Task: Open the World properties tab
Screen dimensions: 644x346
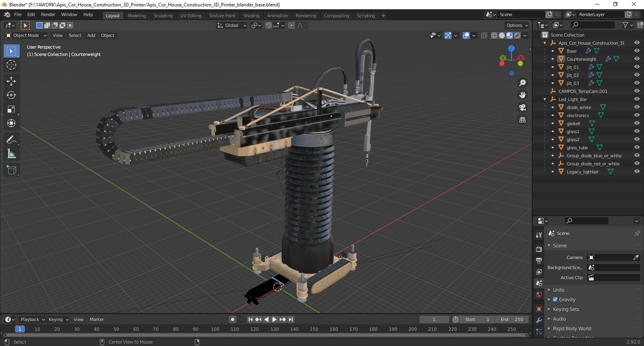Action: (x=539, y=295)
